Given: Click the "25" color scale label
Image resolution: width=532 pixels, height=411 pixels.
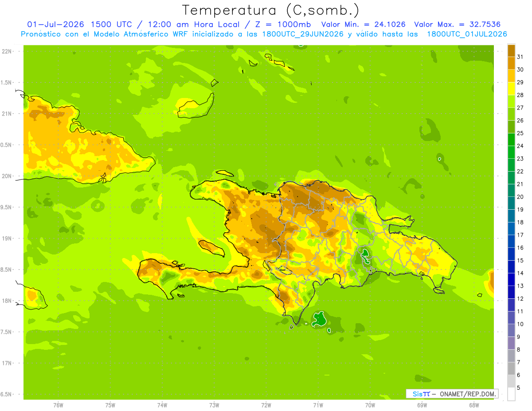Looking at the screenshot, I should click(x=520, y=133).
